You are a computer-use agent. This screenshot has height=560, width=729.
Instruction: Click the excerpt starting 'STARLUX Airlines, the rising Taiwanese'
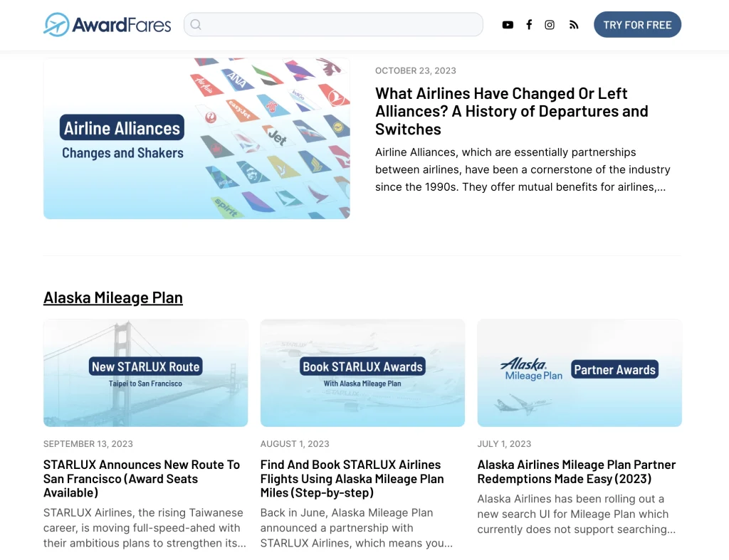point(145,528)
